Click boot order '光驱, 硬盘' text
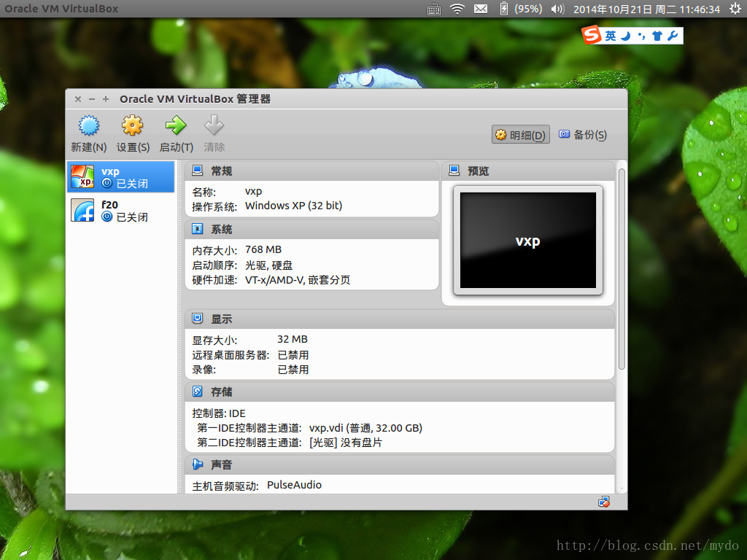This screenshot has width=747, height=560. (x=268, y=265)
